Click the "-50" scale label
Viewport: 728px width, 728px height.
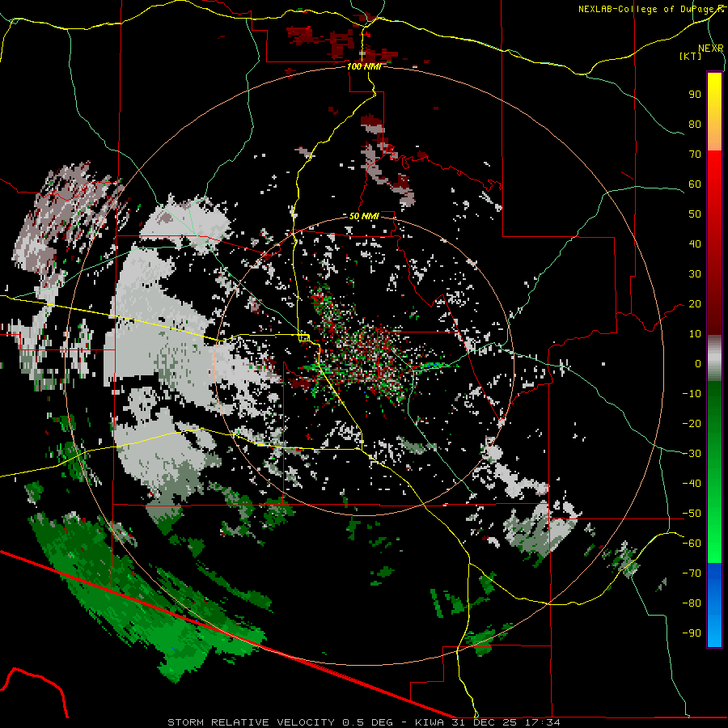coord(692,514)
